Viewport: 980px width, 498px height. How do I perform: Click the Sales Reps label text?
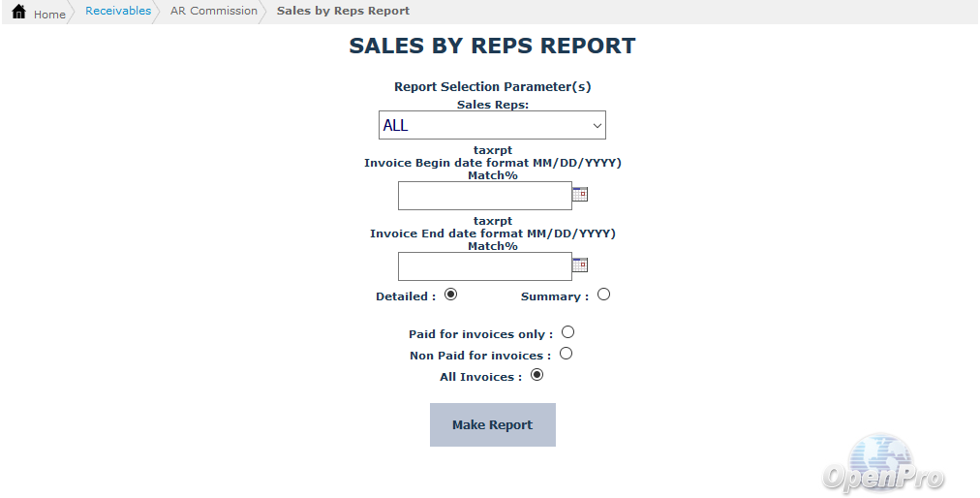492,105
